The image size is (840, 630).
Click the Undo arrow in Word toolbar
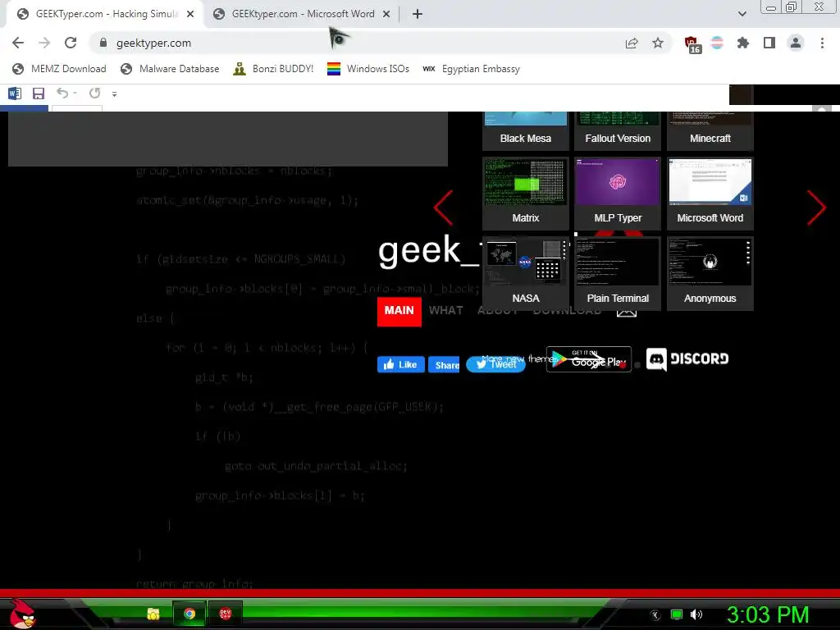[x=62, y=94]
